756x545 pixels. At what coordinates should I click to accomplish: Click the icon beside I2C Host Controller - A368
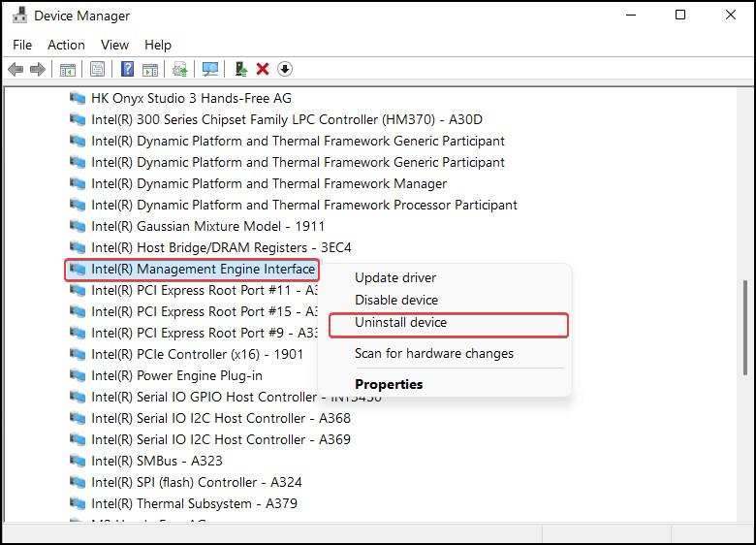[x=78, y=418]
